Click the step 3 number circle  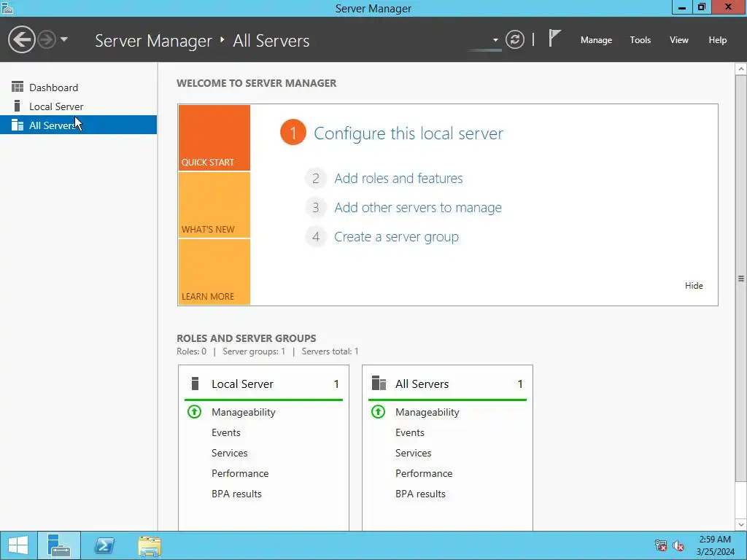315,208
